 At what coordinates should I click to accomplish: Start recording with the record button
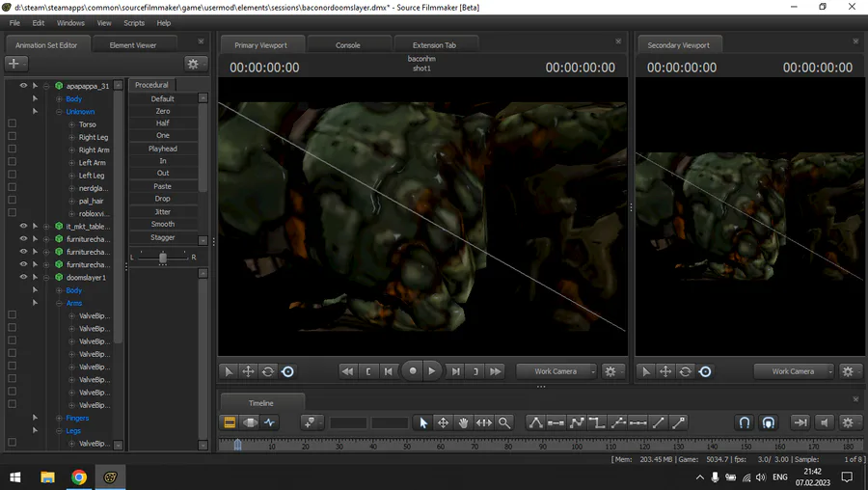413,371
